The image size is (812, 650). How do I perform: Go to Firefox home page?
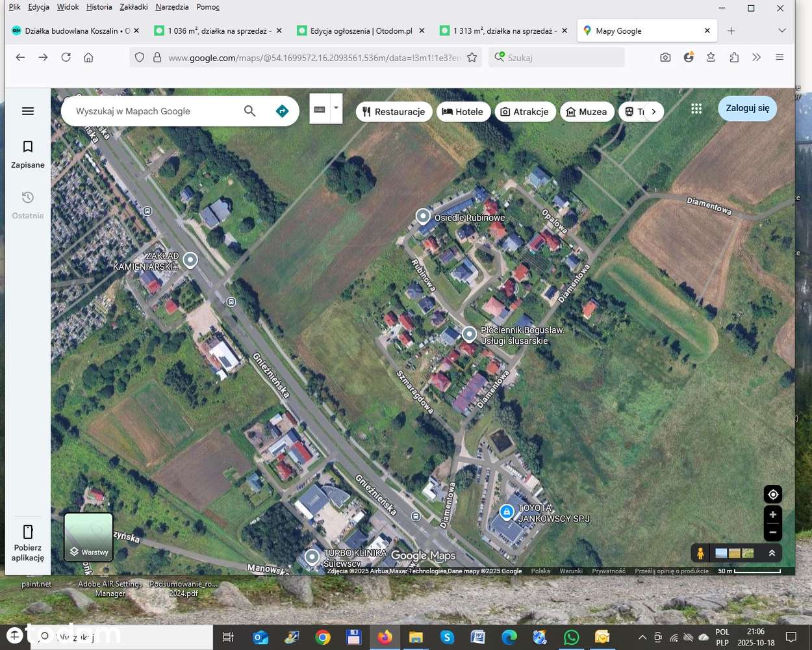(88, 57)
